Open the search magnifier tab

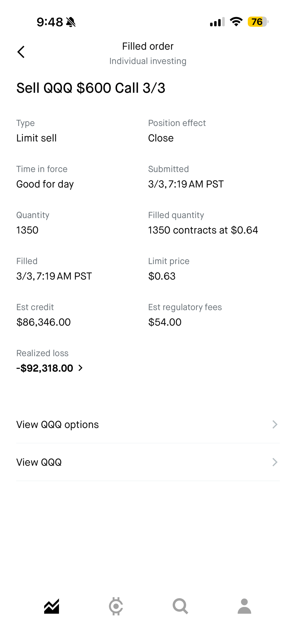click(x=180, y=606)
